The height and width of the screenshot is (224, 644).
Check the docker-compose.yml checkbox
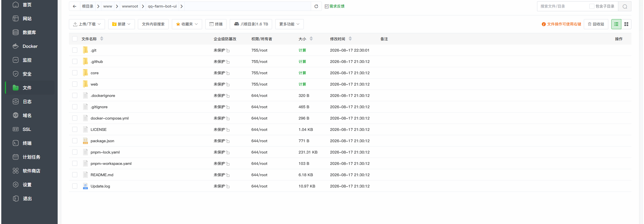pyautogui.click(x=75, y=118)
